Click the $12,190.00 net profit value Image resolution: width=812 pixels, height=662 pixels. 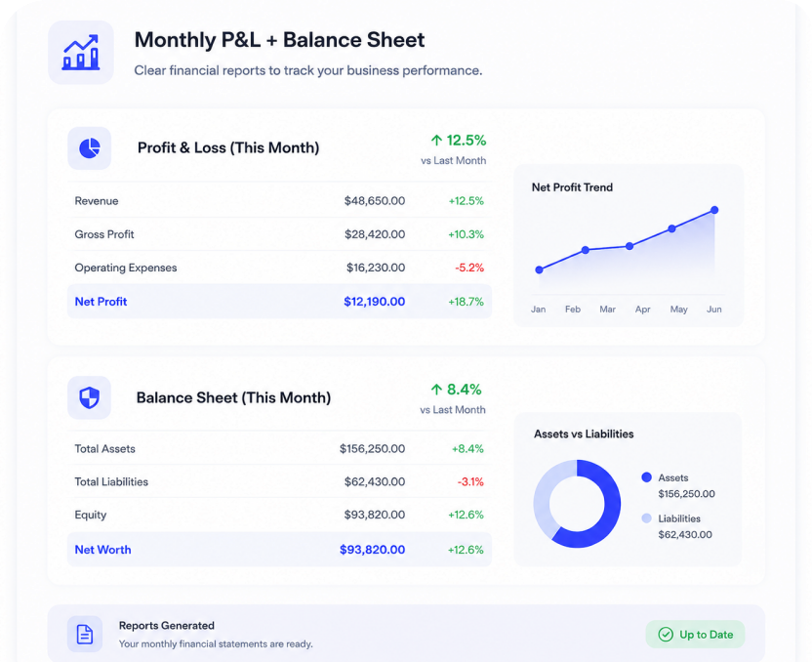pyautogui.click(x=375, y=302)
